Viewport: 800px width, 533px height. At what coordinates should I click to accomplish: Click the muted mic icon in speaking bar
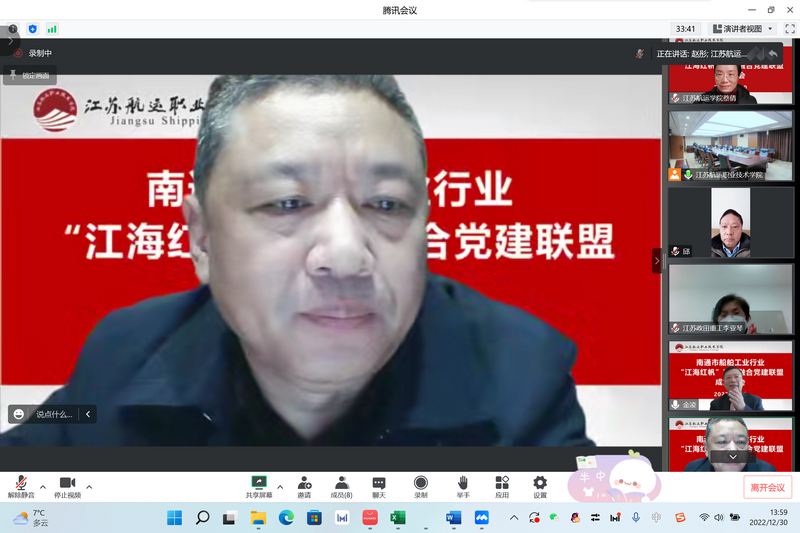pos(639,54)
